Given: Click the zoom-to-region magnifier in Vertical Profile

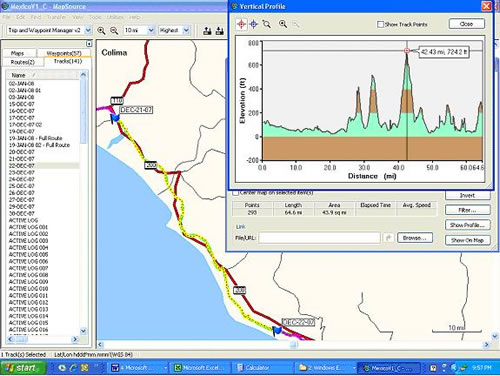Looking at the screenshot, I should pos(266,24).
